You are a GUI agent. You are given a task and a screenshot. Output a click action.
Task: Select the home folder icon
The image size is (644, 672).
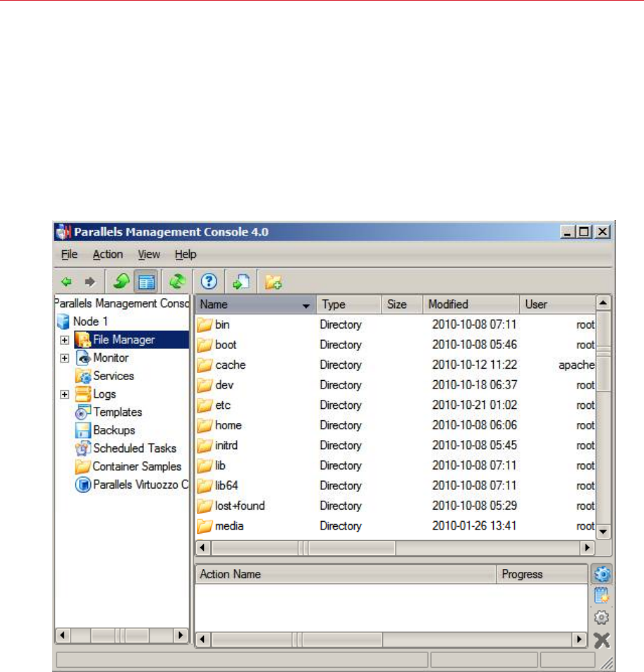205,426
